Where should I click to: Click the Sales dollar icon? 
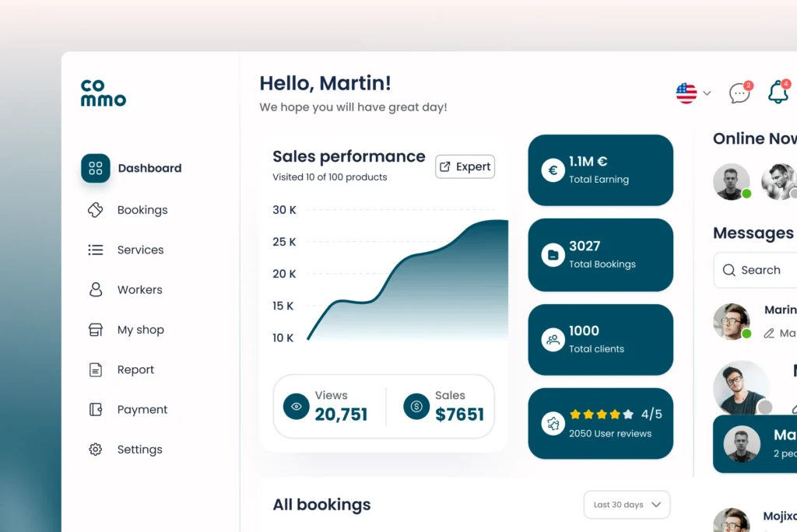tap(416, 406)
